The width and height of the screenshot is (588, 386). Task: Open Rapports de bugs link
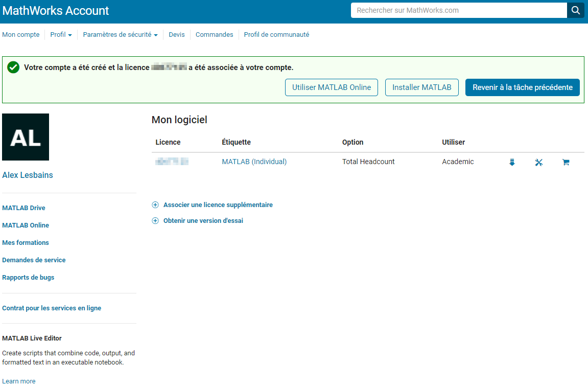[x=28, y=278]
